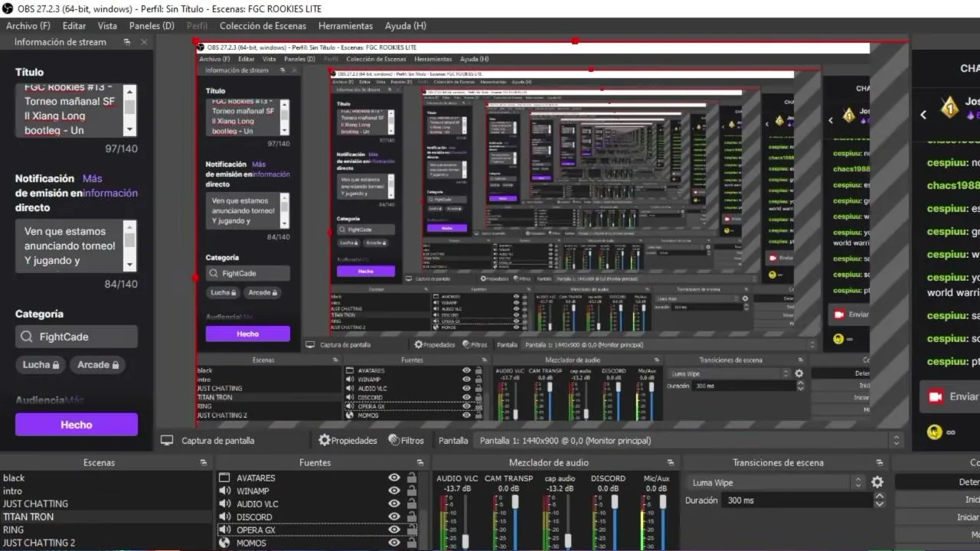This screenshot has width=980, height=551.
Task: Click the search icon in Categoría field
Action: point(27,337)
